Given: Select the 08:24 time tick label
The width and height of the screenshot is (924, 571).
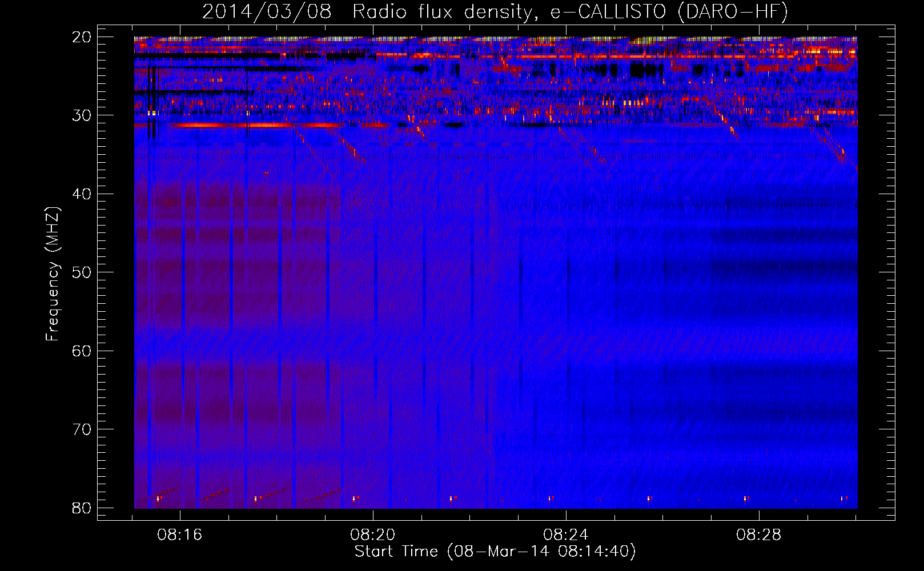Looking at the screenshot, I should point(566,535).
